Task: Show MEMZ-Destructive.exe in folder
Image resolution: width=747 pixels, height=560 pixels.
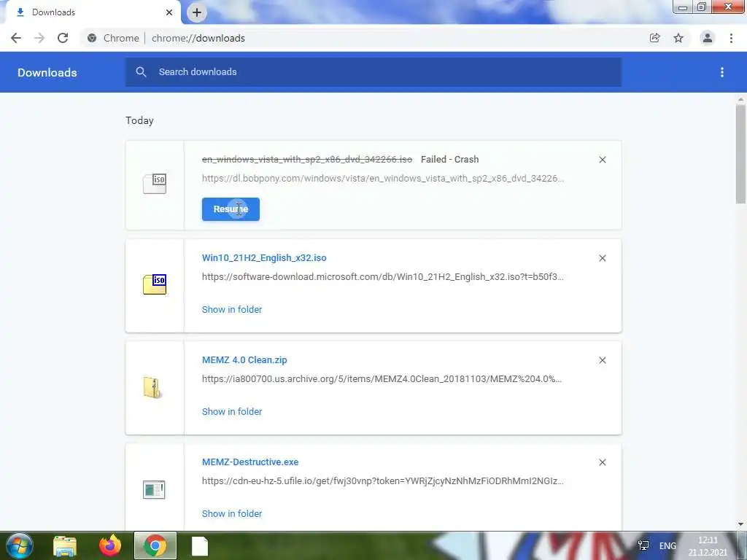Action: pos(232,514)
